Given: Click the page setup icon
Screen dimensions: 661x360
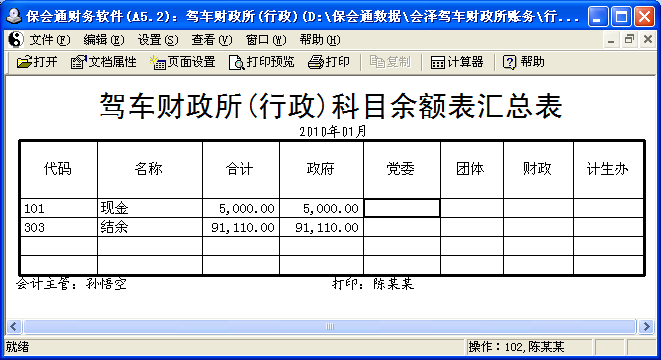Looking at the screenshot, I should pyautogui.click(x=158, y=62).
